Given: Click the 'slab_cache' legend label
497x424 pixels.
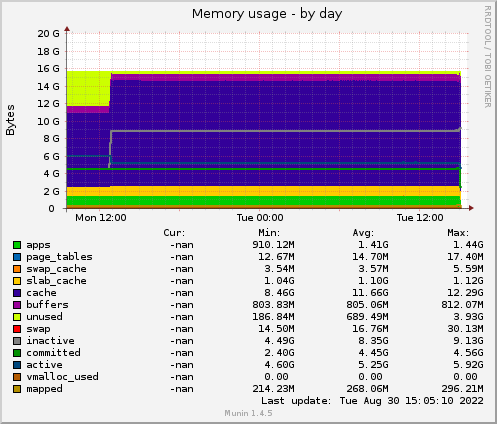Looking at the screenshot, I should (x=56, y=281).
